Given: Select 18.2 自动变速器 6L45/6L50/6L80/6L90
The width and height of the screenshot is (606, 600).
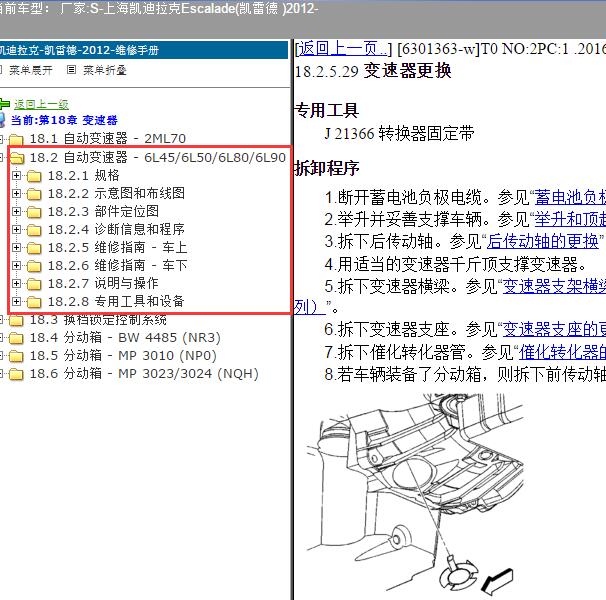Looking at the screenshot, I should pyautogui.click(x=158, y=157).
